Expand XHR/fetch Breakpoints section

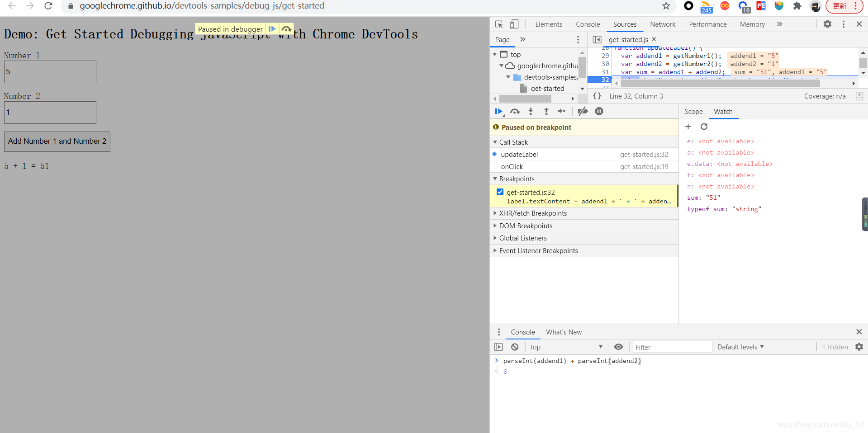pos(495,213)
